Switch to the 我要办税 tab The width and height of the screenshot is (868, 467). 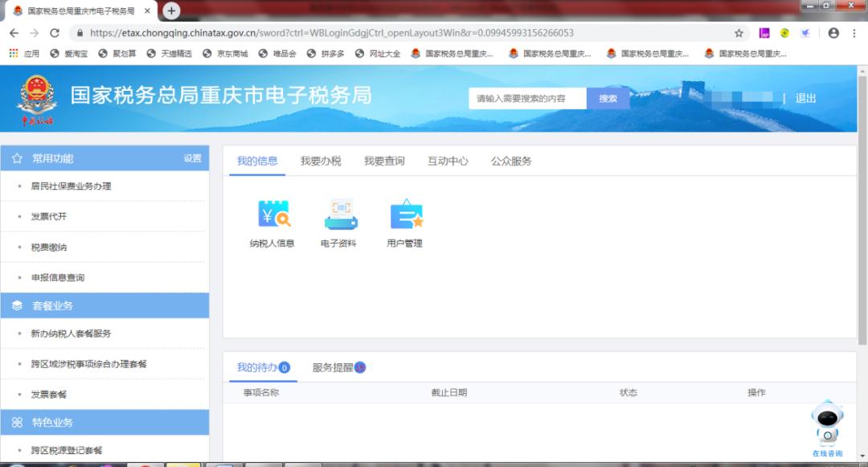[321, 161]
